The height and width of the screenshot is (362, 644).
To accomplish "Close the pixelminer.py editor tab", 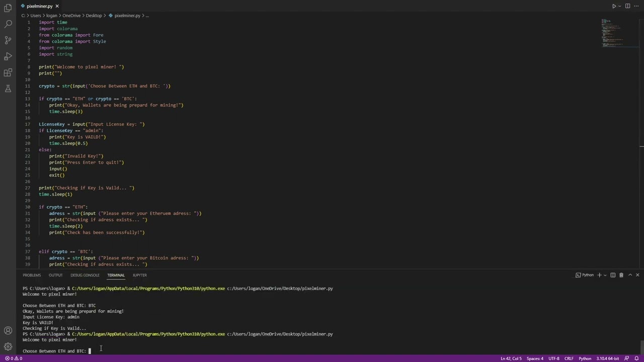I will click(57, 6).
